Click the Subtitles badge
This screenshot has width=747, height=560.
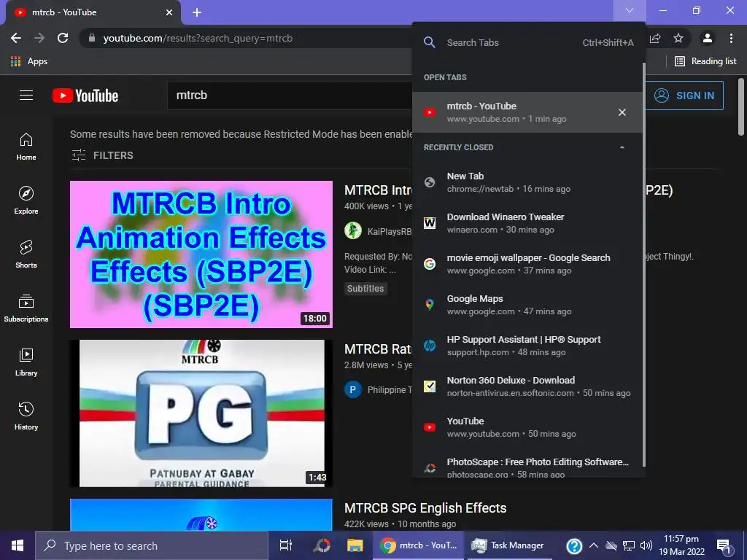tap(365, 289)
